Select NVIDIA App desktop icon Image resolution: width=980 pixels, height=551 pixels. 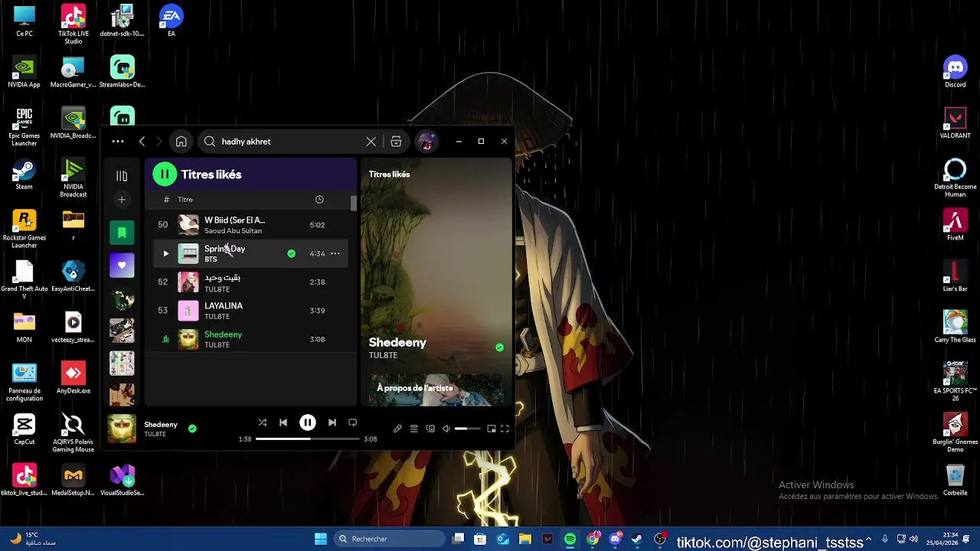[24, 73]
